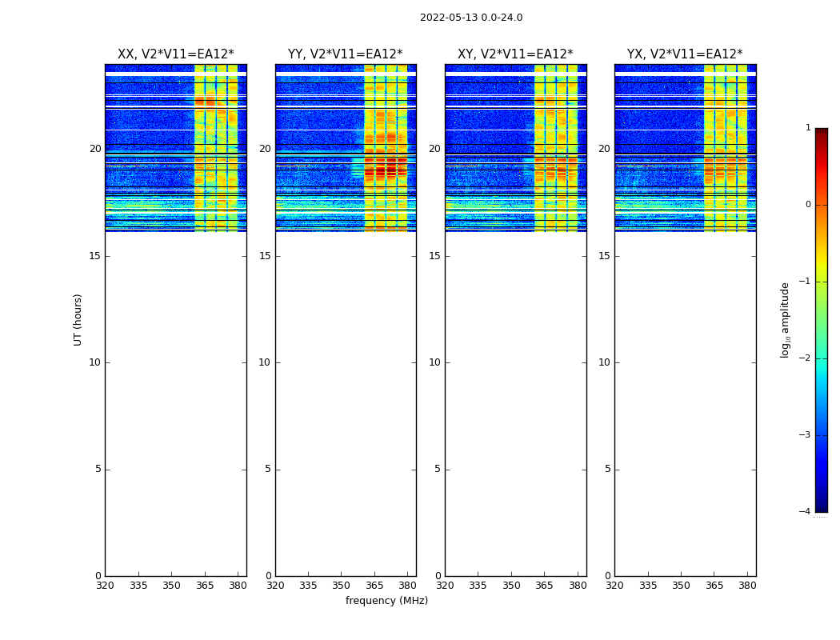Click the colorbar tick label 0
Screen dimensions: 840x640
(x=807, y=205)
